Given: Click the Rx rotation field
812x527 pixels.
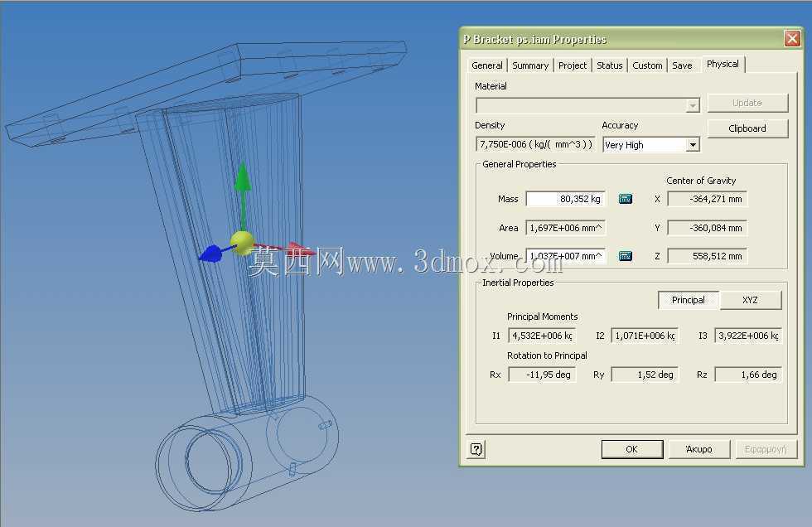Looking at the screenshot, I should (542, 375).
